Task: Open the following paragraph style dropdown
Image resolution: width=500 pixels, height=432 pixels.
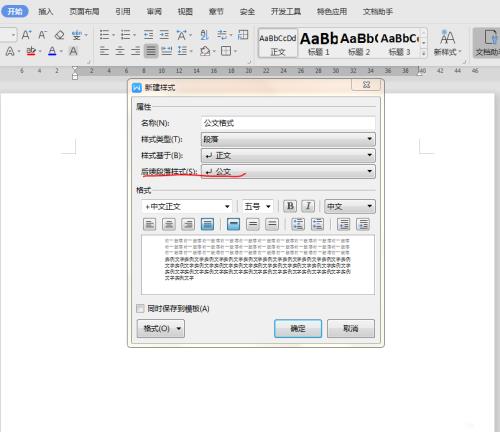Action: (x=288, y=171)
